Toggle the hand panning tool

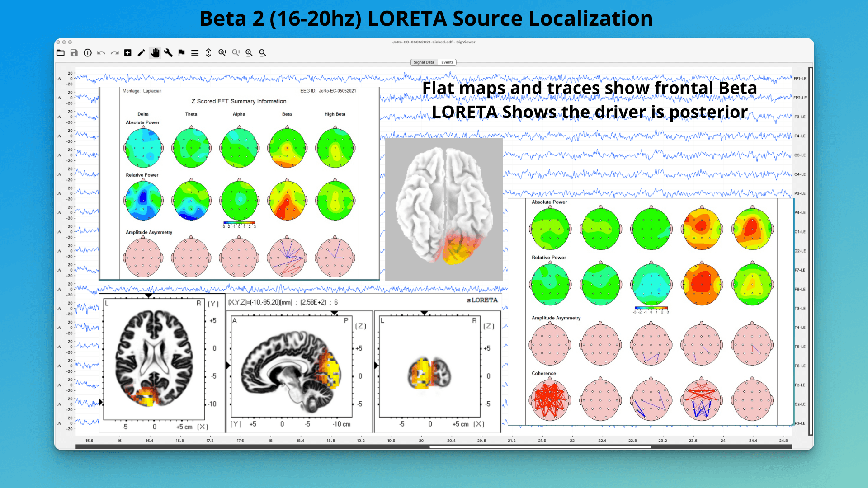[156, 53]
